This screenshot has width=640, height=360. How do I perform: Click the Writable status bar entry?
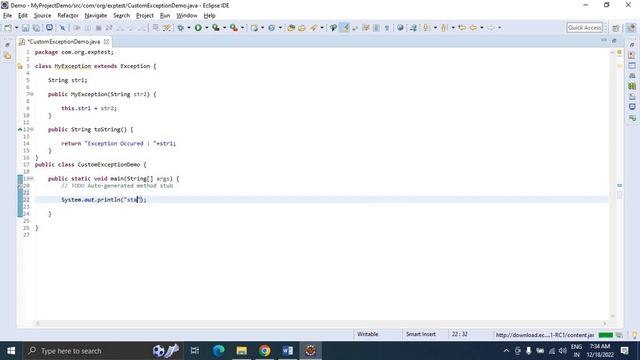[x=367, y=334]
